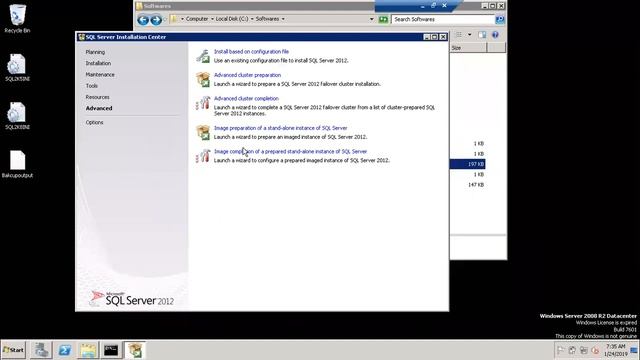This screenshot has height=360, width=640.
Task: Open the Maintenance section
Action: [100, 75]
